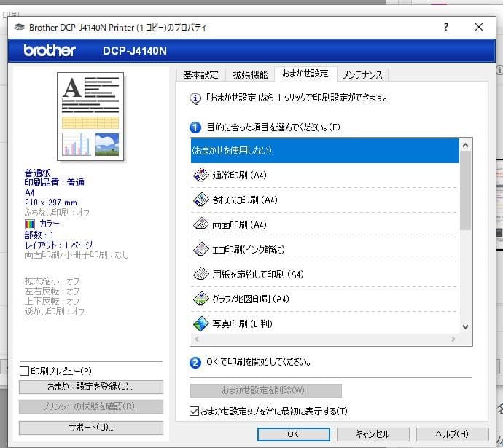Select グラフ/地図印刷 (A4) text
503x448 pixels.
coord(251,299)
